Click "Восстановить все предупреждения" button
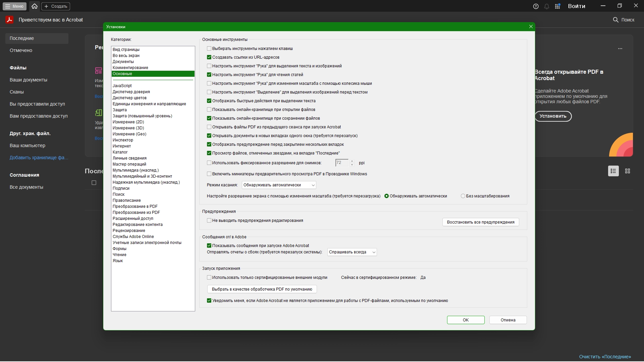 pos(480,222)
